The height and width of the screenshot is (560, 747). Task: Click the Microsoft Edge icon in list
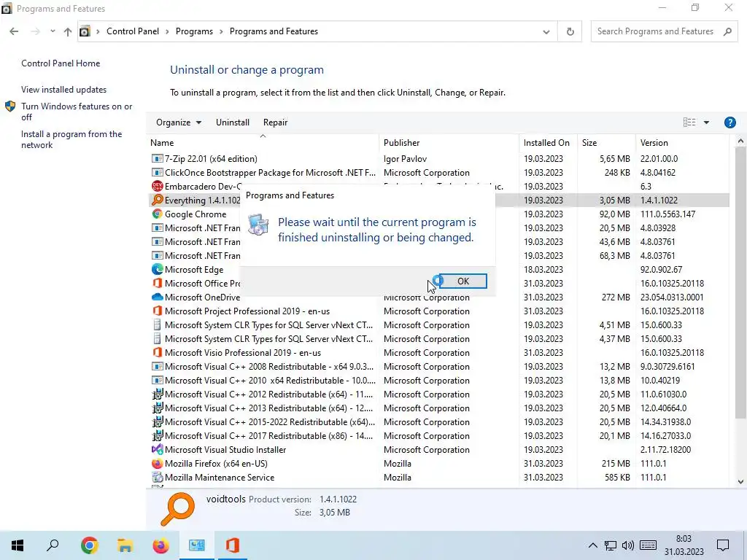[157, 269]
